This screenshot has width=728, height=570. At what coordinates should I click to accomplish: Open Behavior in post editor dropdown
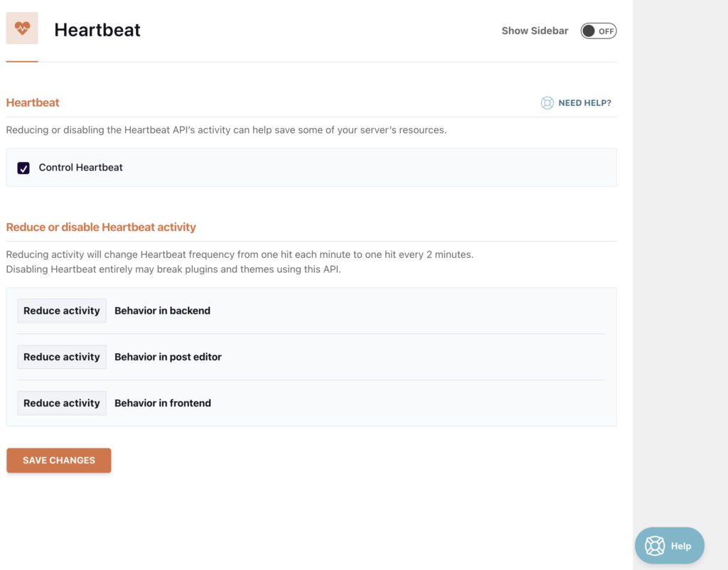(x=62, y=357)
